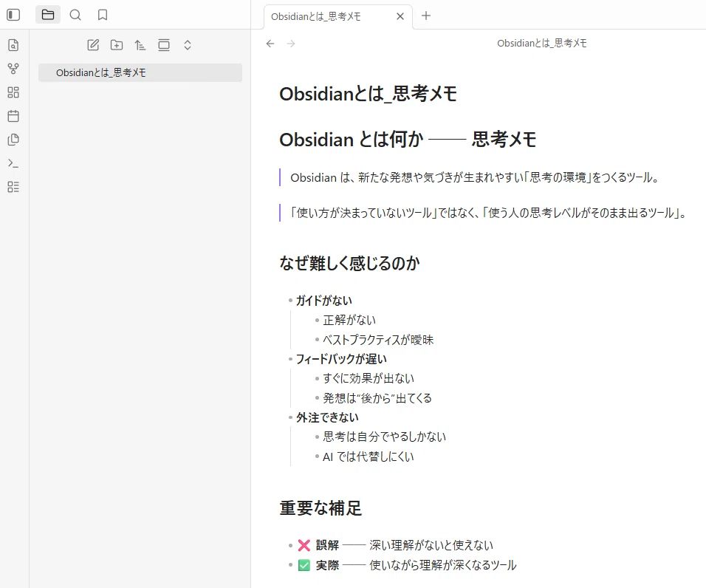Open today's daily note calendar icon
706x588 pixels.
[13, 116]
